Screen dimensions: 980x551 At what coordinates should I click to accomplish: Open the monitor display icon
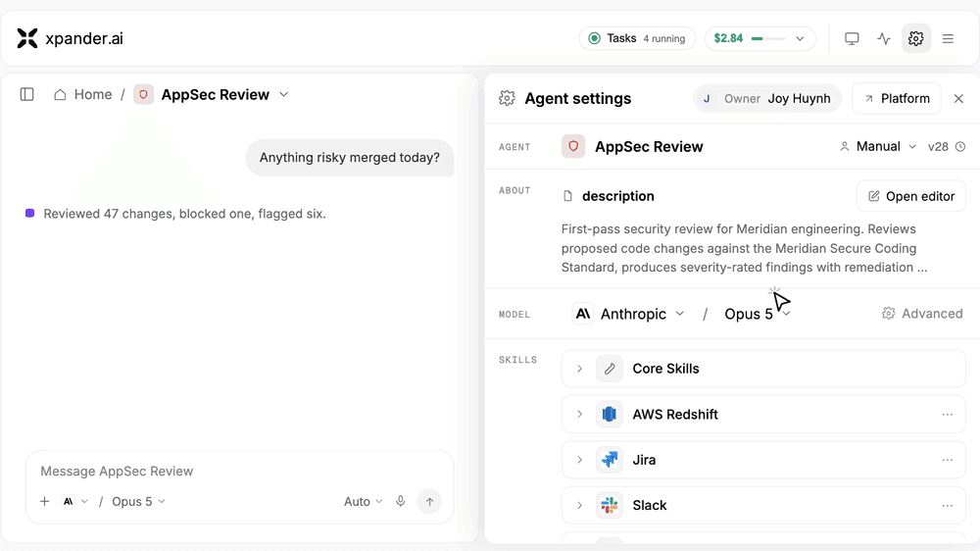[x=852, y=38]
